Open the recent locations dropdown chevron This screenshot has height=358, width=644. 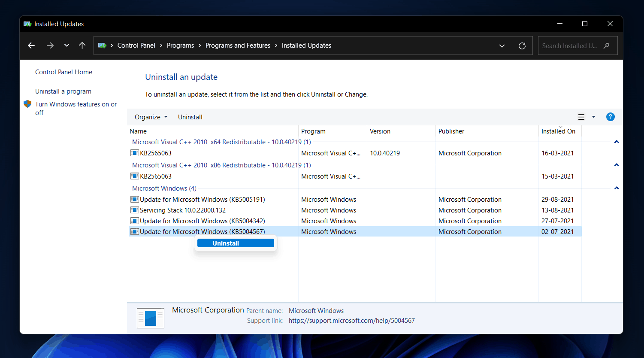pyautogui.click(x=67, y=46)
